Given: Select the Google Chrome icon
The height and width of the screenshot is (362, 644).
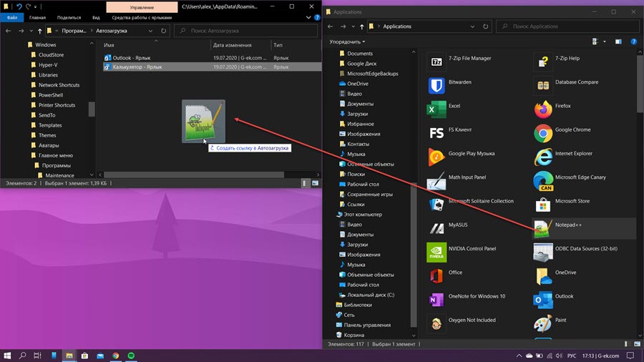Looking at the screenshot, I should coord(543,133).
